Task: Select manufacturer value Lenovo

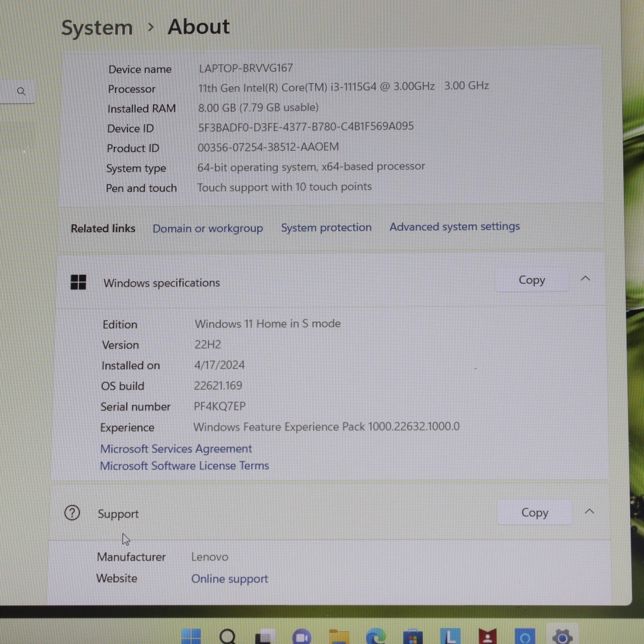Action: coord(210,557)
